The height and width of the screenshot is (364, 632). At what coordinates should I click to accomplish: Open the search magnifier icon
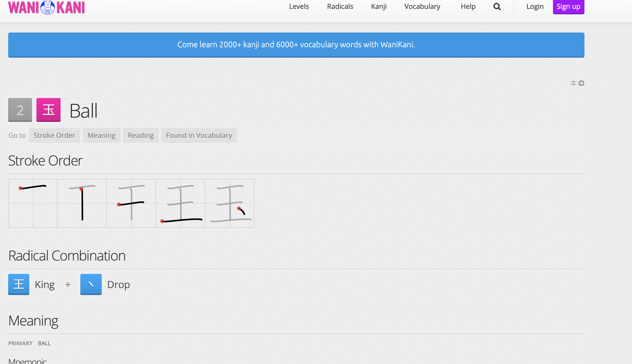click(x=497, y=6)
